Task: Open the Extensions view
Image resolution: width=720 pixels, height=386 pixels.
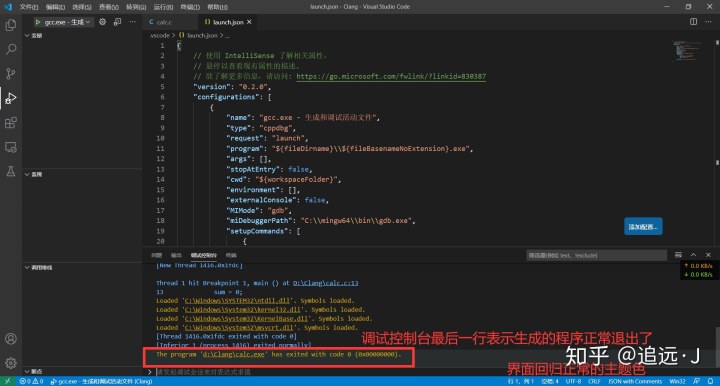Action: click(x=11, y=123)
